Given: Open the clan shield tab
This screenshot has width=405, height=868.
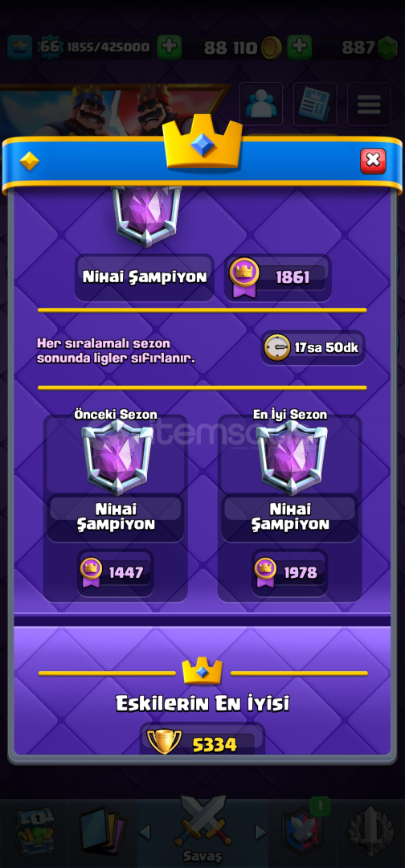Looking at the screenshot, I should [304, 832].
